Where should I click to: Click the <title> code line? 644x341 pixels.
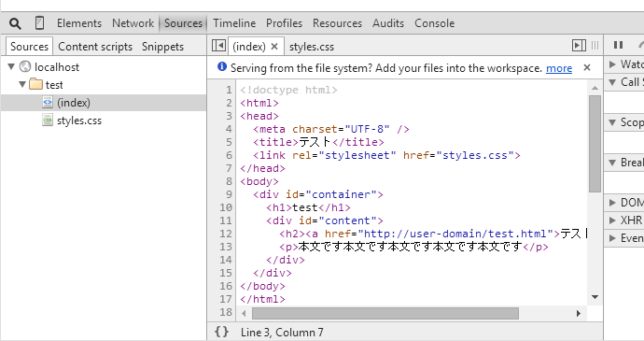[318, 142]
